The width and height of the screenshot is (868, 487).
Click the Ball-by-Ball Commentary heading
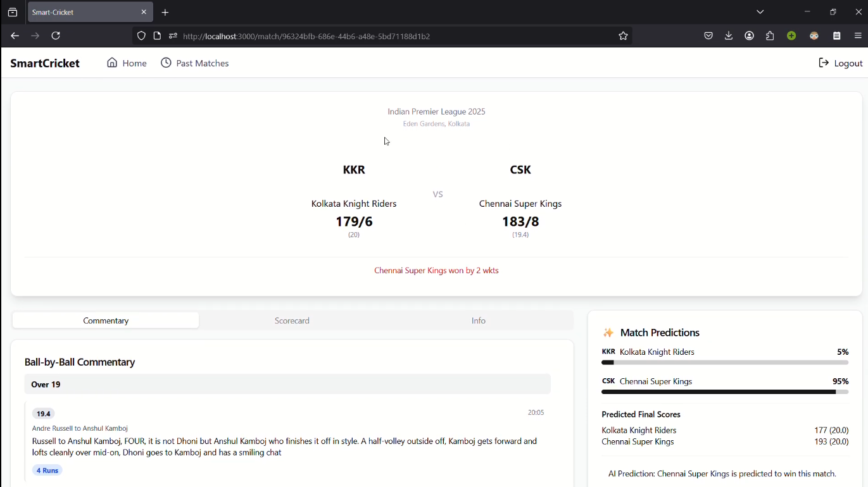(x=80, y=362)
